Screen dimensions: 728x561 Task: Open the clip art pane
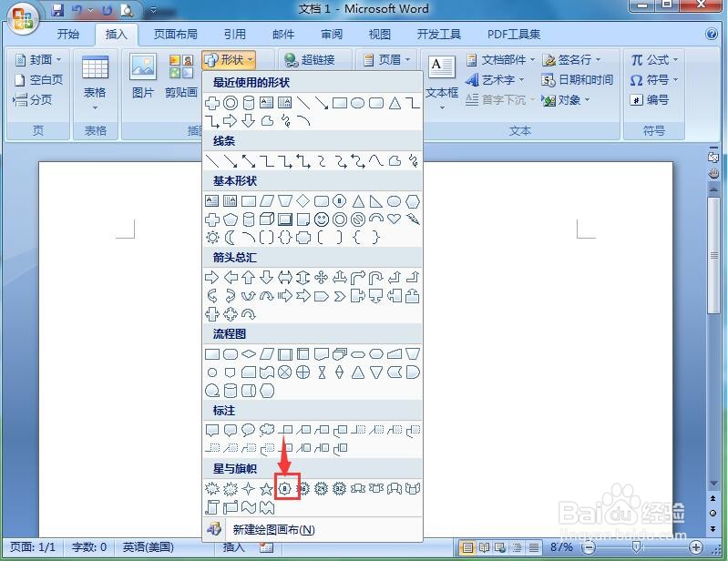(x=181, y=76)
